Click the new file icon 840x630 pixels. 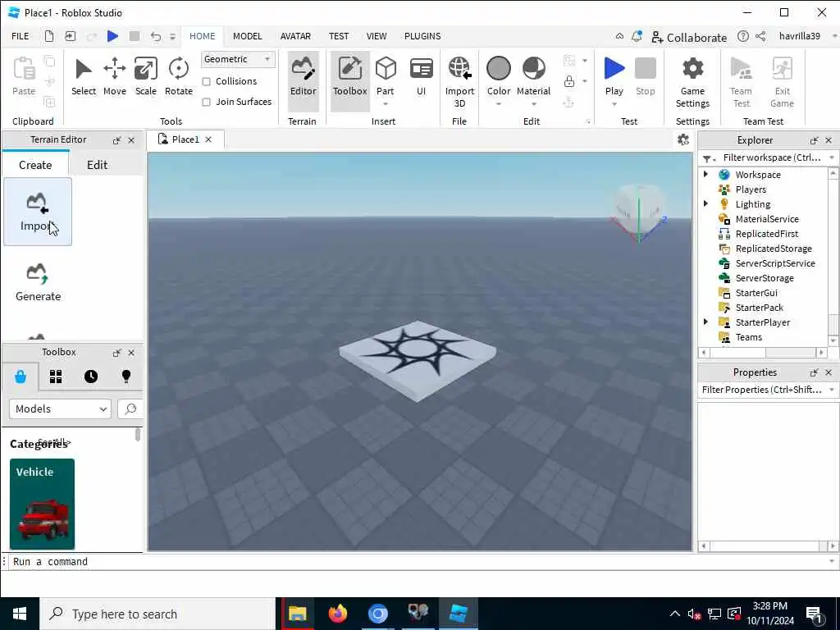tap(49, 36)
